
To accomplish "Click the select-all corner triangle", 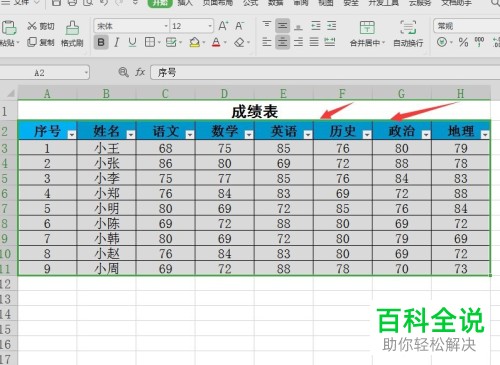I will [x=10, y=93].
